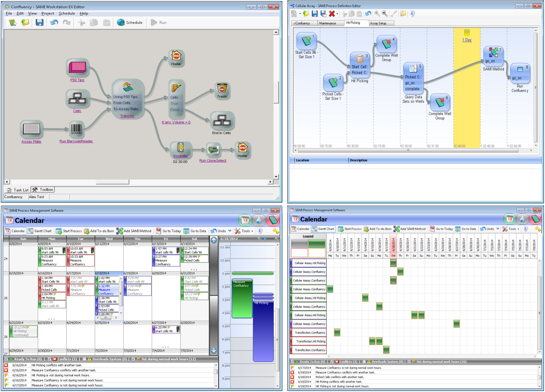Toggle Conflicts (3) checkbox in Gantt window
The image size is (545, 392).
(x=332, y=362)
